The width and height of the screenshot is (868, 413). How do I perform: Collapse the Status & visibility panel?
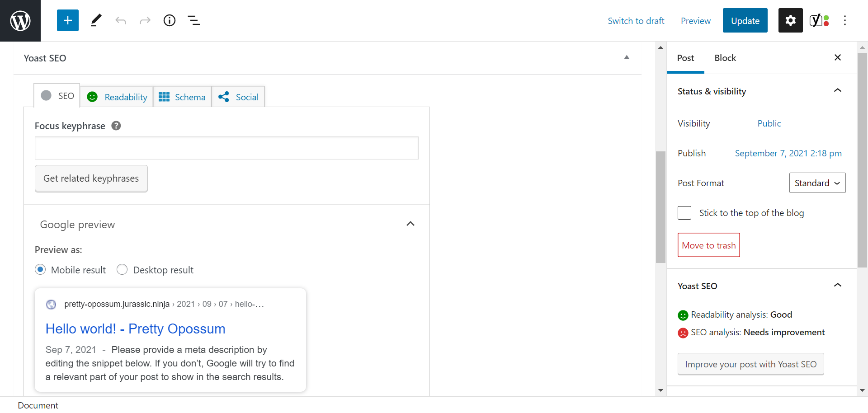(x=838, y=90)
